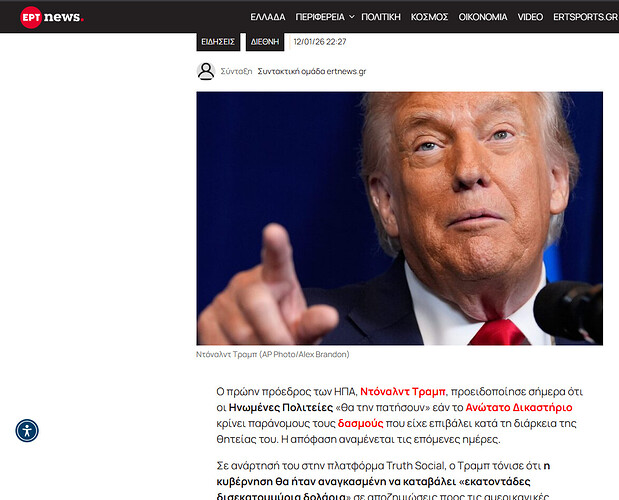Expand the ΠΕΡΙΦΕΡΕΙΑ dropdown chevron
This screenshot has height=500, width=619.
(352, 17)
